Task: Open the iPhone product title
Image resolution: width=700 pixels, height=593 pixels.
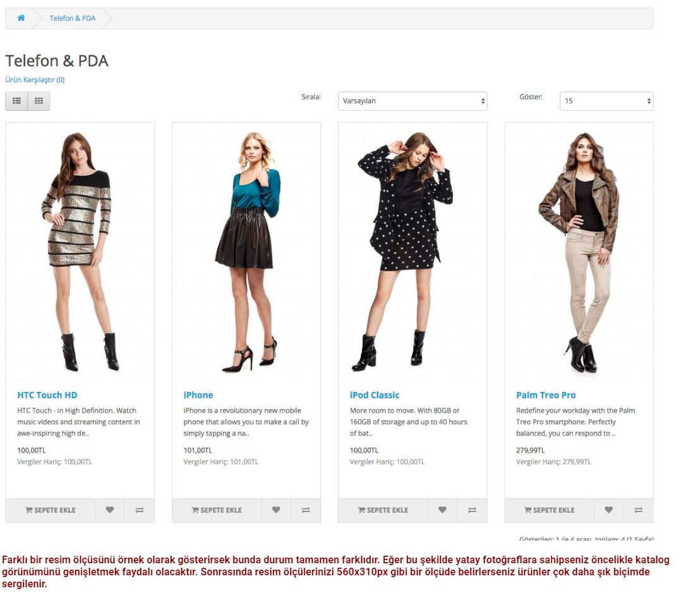Action: click(x=198, y=395)
